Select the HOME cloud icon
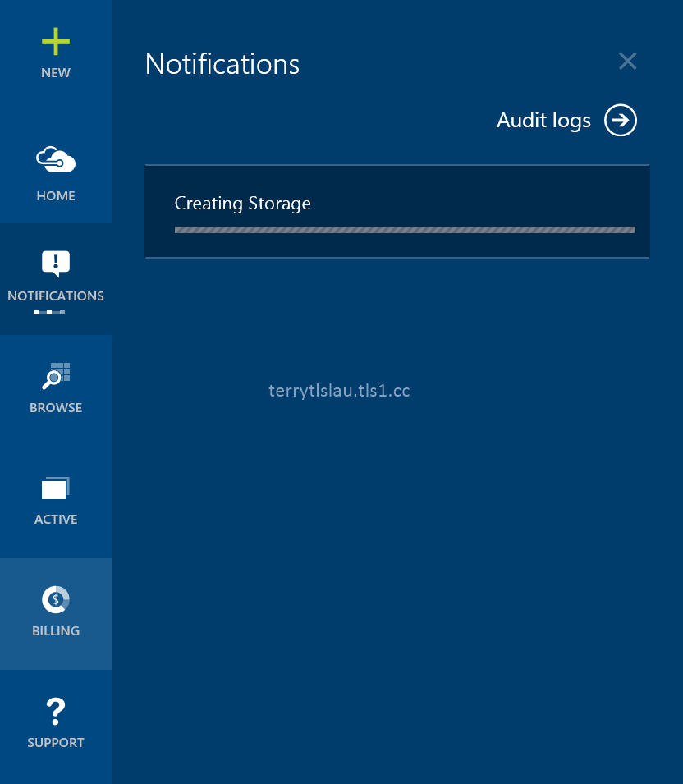 pyautogui.click(x=55, y=158)
